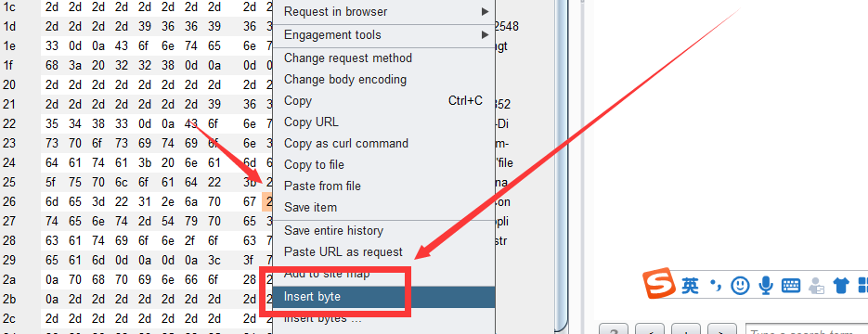Open the on-screen soft keyboard icon
This screenshot has height=334, width=868.
point(791,286)
